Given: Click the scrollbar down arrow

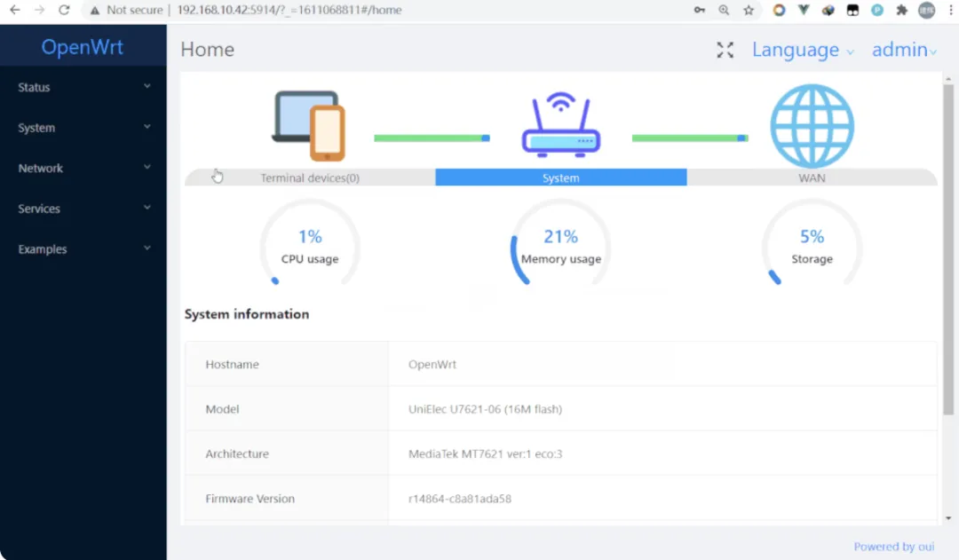Looking at the screenshot, I should coord(948,517).
